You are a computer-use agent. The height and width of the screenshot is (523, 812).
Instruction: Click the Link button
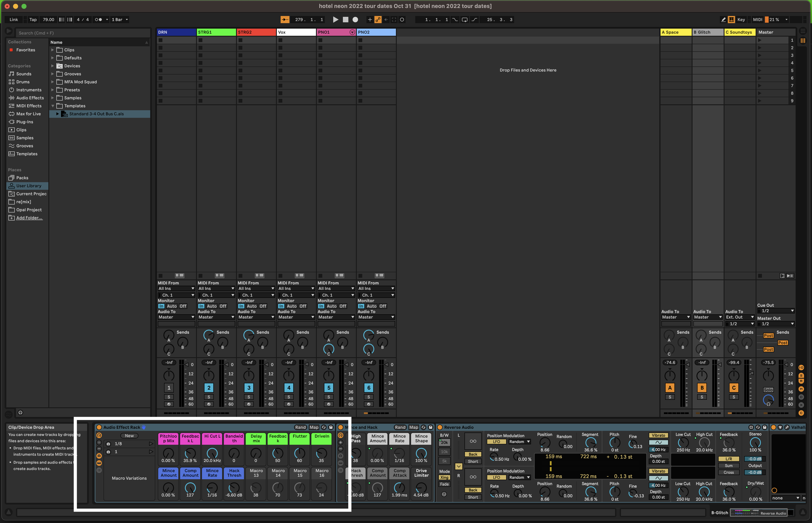[x=14, y=20]
